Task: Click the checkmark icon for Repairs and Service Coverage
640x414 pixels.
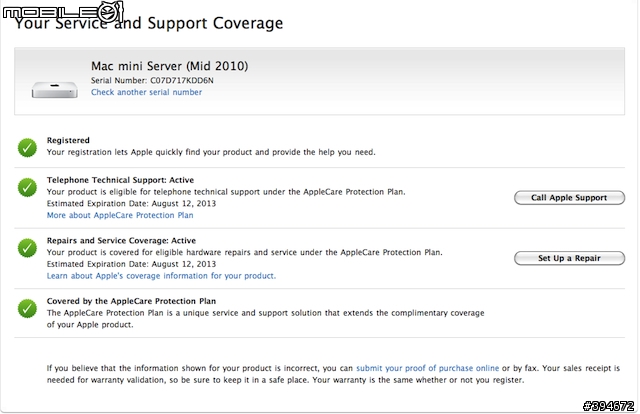Action: tap(27, 248)
